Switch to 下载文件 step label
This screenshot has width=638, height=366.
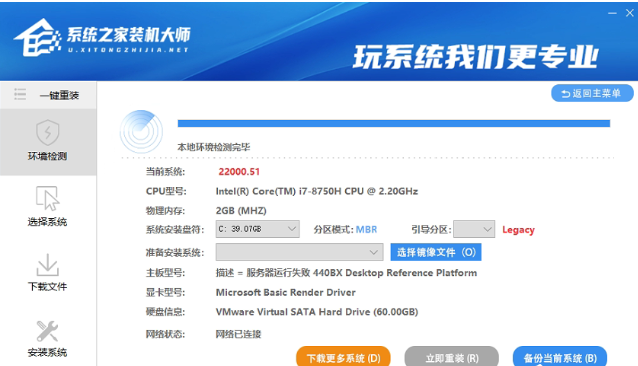click(47, 287)
